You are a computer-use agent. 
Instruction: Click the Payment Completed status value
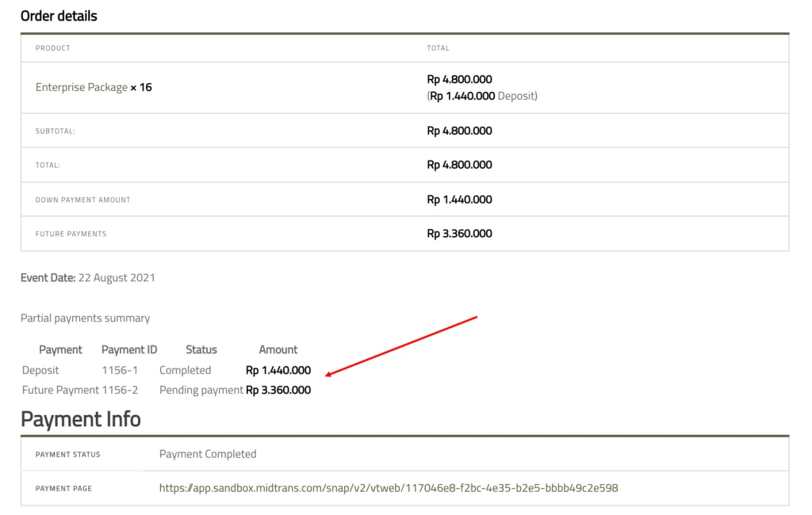(x=208, y=454)
